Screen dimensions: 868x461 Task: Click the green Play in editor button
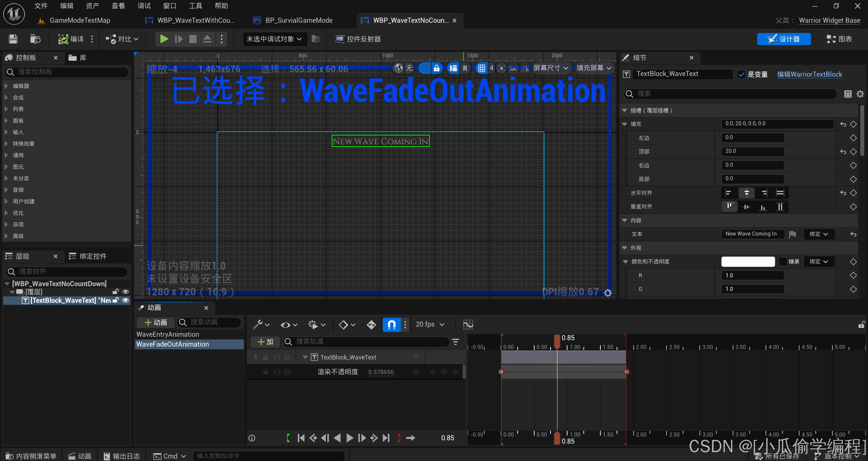click(164, 39)
